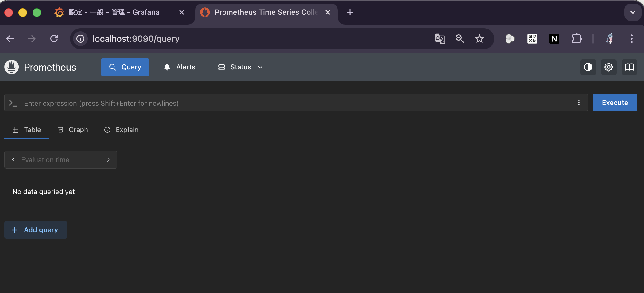Click the Notion extension icon

coord(554,39)
